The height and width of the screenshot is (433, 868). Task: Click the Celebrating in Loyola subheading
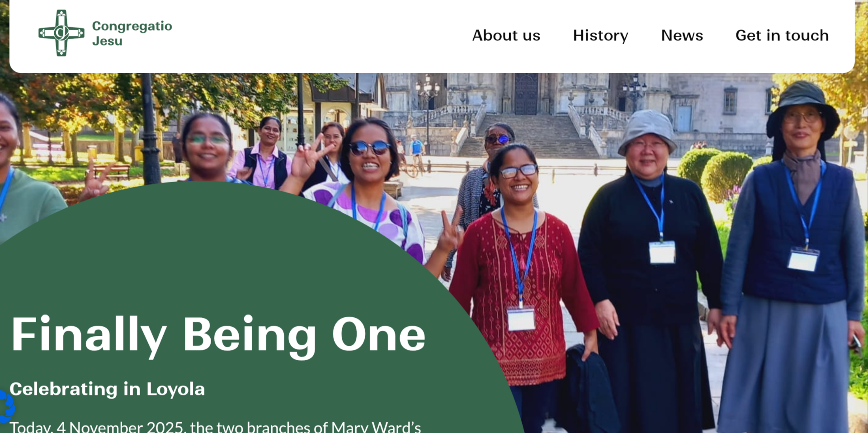(x=107, y=389)
